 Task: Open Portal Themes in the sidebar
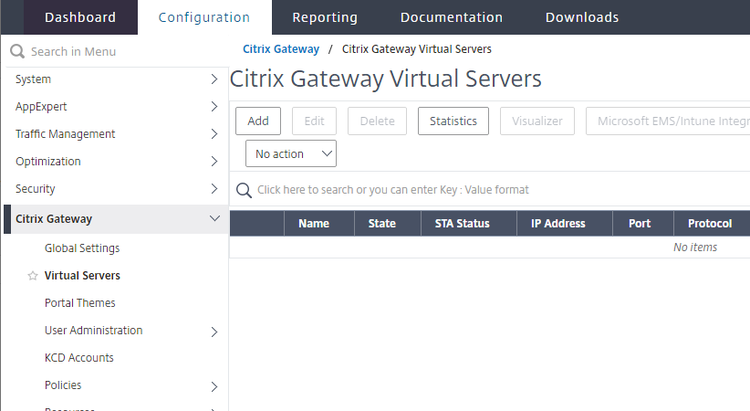80,303
